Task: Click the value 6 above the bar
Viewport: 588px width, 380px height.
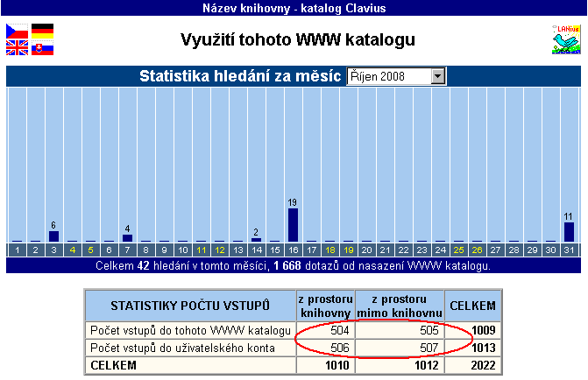Action: pos(53,225)
